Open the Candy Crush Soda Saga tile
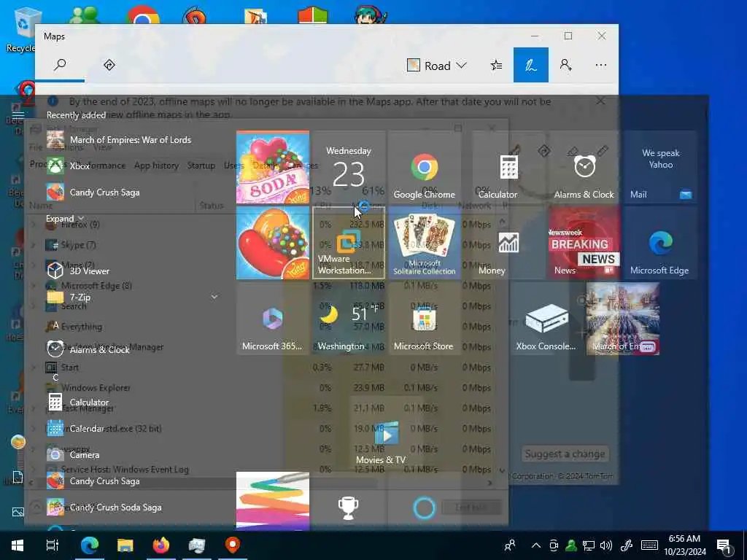 273,167
